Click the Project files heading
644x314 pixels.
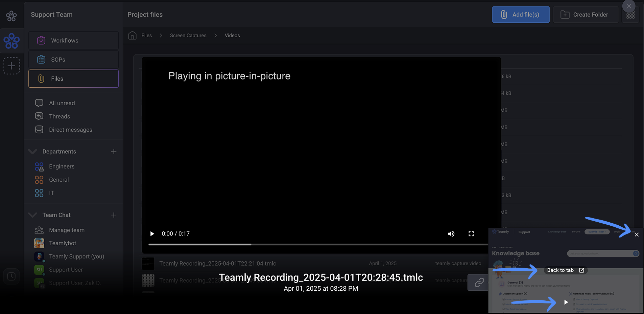point(145,15)
